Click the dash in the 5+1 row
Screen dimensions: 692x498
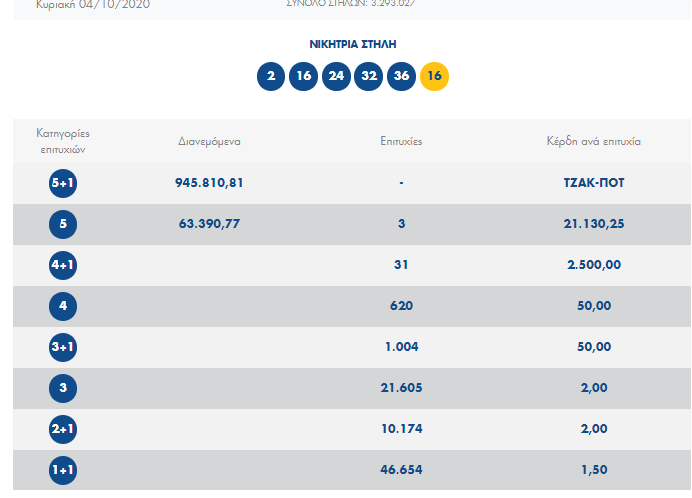[401, 183]
